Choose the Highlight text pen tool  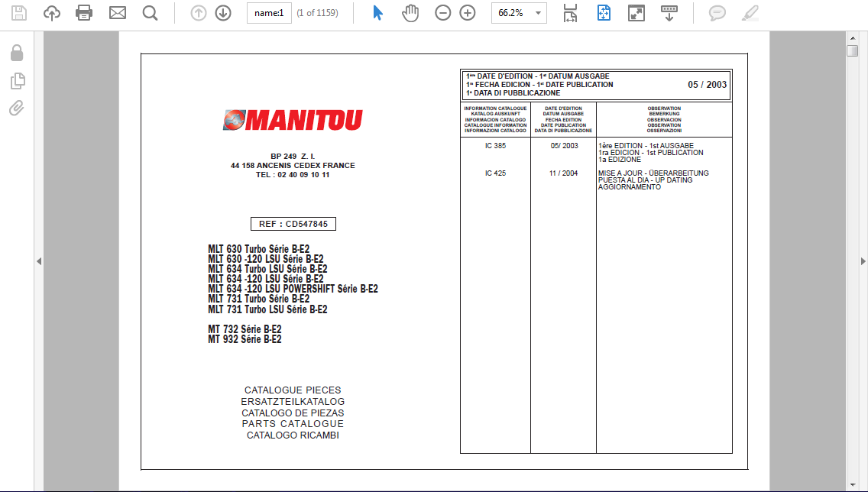[x=750, y=13]
